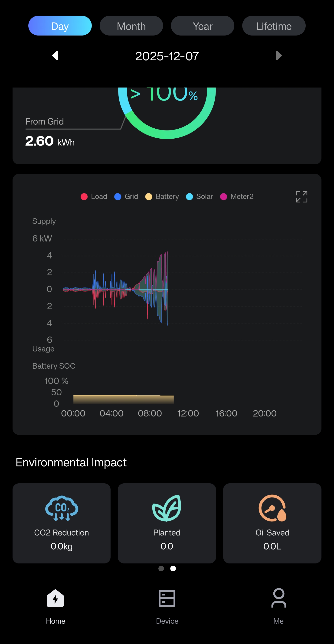
Task: Go to the previous day arrow
Action: pyautogui.click(x=55, y=55)
